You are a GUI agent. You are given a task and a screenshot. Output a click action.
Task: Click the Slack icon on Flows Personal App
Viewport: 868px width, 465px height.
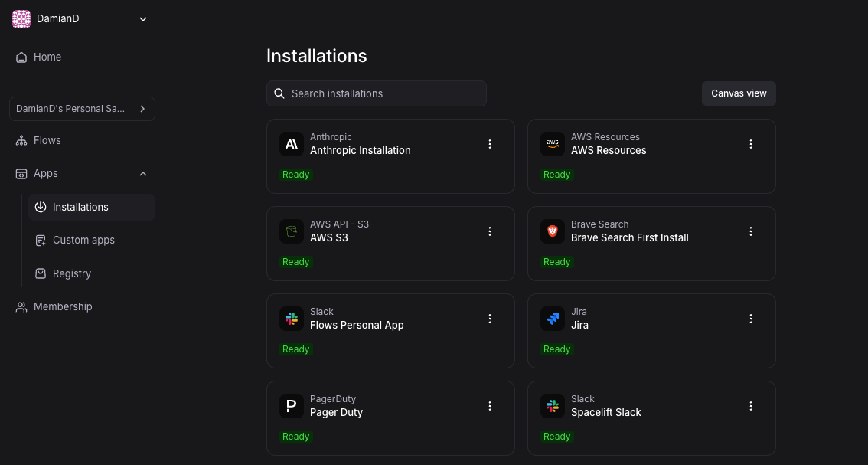click(x=292, y=319)
